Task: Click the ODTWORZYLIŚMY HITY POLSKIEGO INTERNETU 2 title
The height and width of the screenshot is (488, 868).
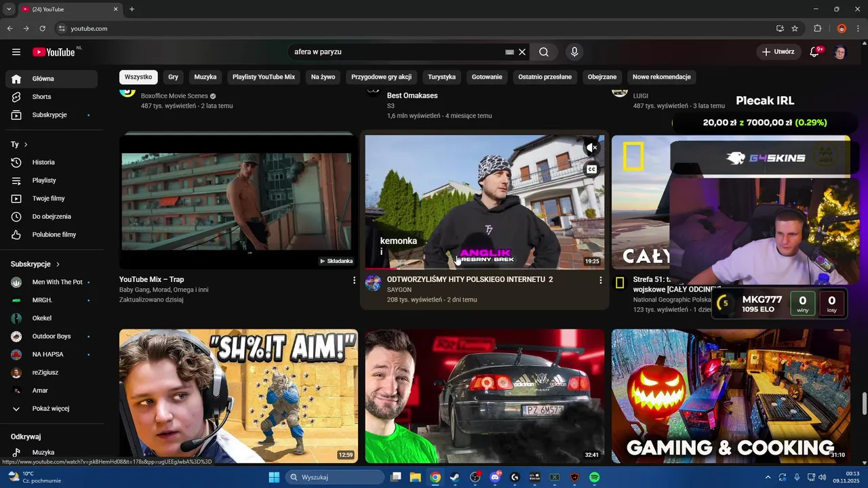Action: 470,279
